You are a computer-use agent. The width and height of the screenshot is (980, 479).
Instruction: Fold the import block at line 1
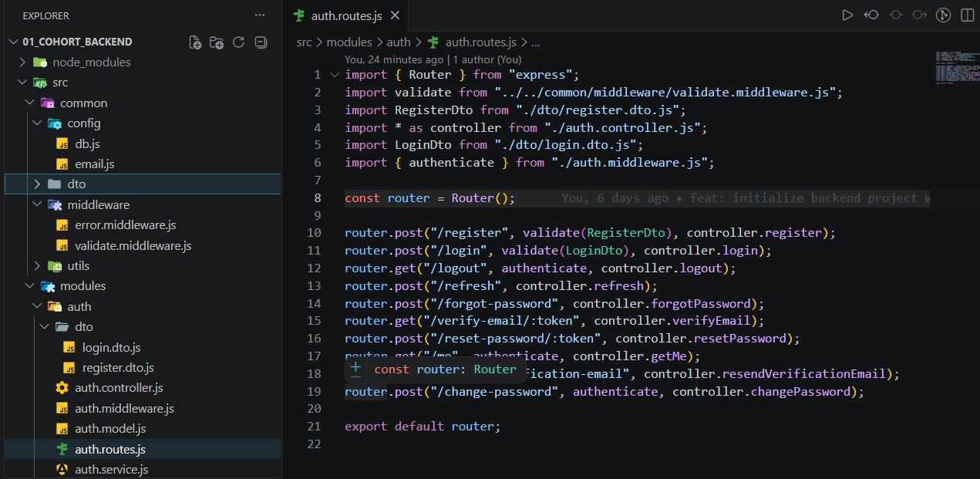coord(335,75)
